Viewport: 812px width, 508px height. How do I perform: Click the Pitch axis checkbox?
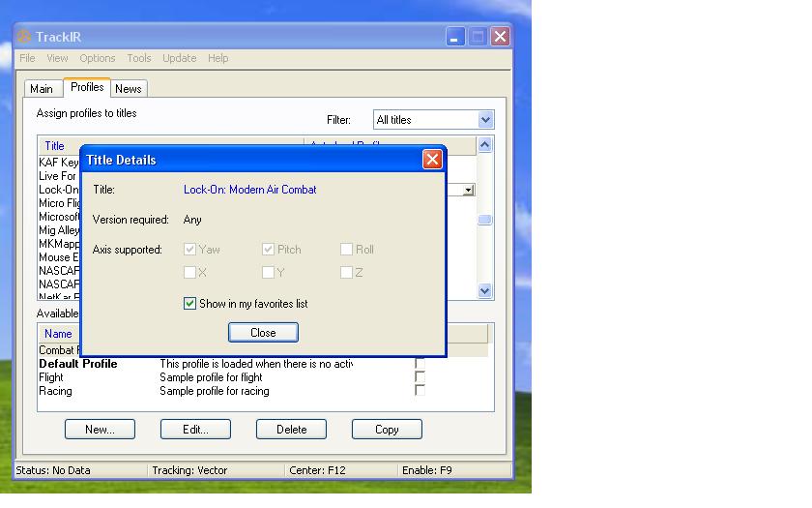point(268,250)
